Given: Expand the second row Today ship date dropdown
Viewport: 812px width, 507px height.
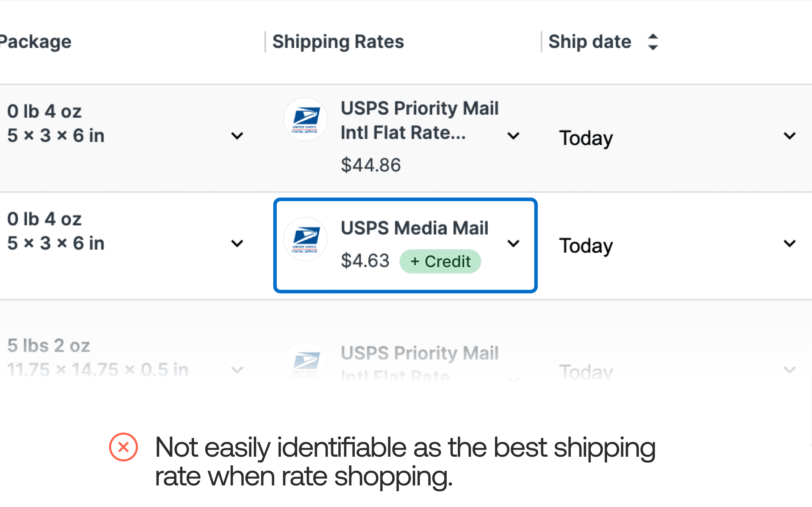Looking at the screenshot, I should point(790,243).
